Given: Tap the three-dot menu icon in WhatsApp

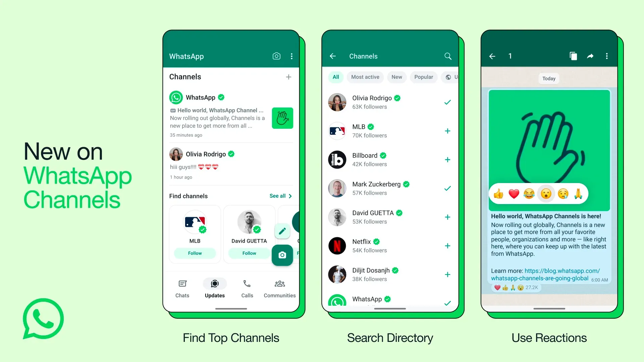Looking at the screenshot, I should 292,56.
